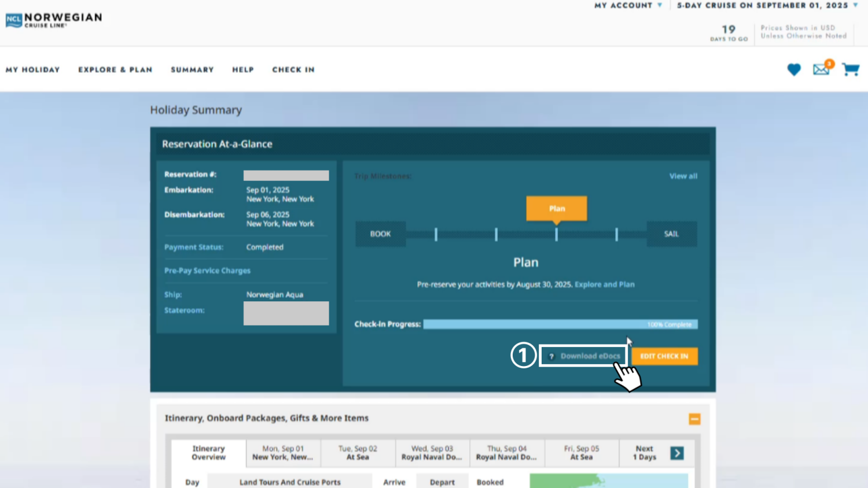Viewport: 868px width, 488px height.
Task: Click the Sep 06, 2025 disembarkation date
Action: click(268, 215)
